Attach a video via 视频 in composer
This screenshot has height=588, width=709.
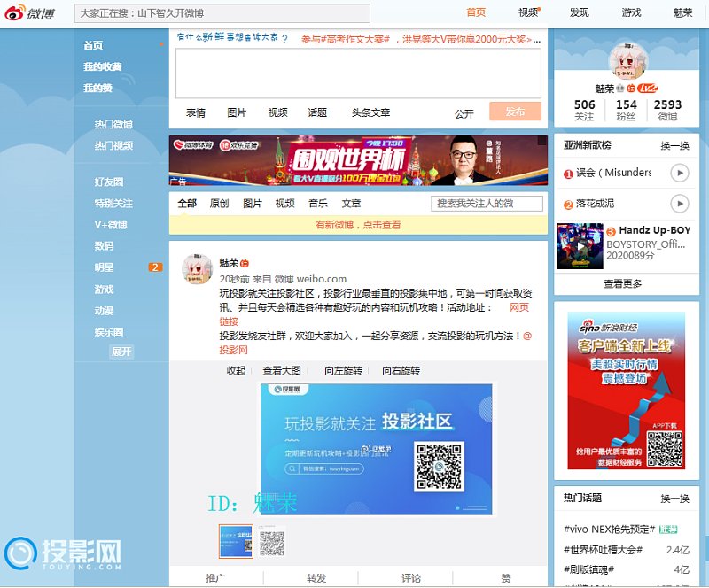[x=277, y=112]
